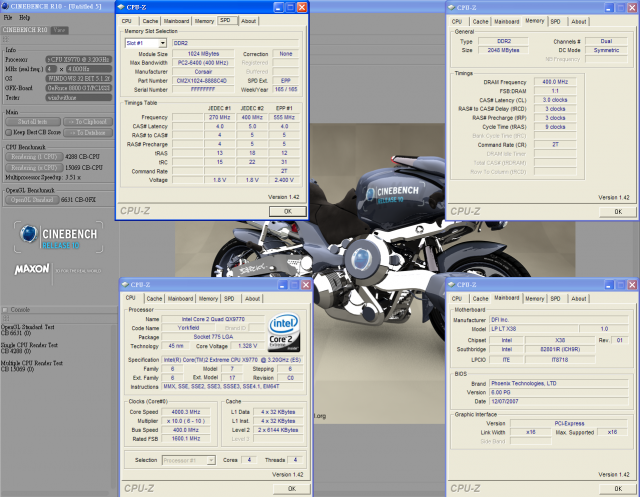Click the MAXON logo in Cinebench
The width and height of the screenshot is (640, 497).
32,269
